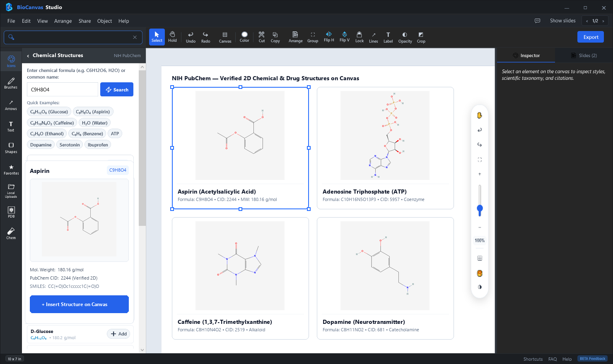Open the Lines tool
The width and height of the screenshot is (613, 364).
(x=374, y=37)
